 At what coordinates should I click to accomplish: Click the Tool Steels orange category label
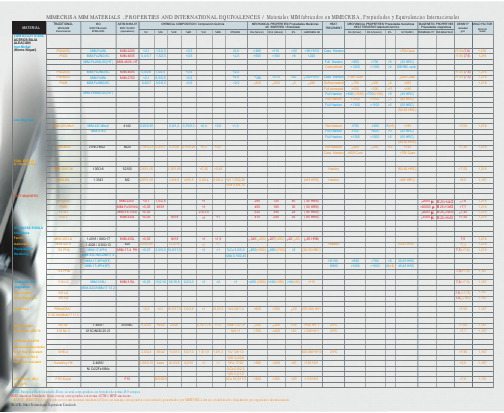coord(25,162)
